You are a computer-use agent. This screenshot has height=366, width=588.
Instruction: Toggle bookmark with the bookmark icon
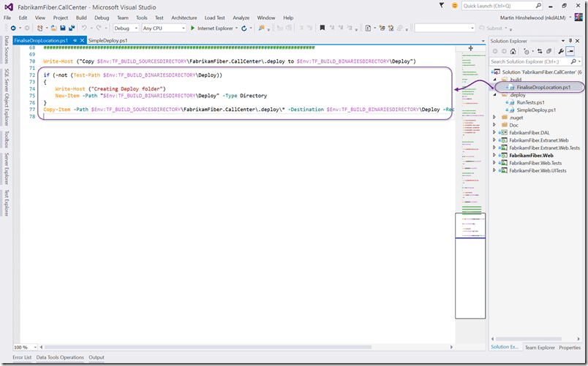pos(322,28)
